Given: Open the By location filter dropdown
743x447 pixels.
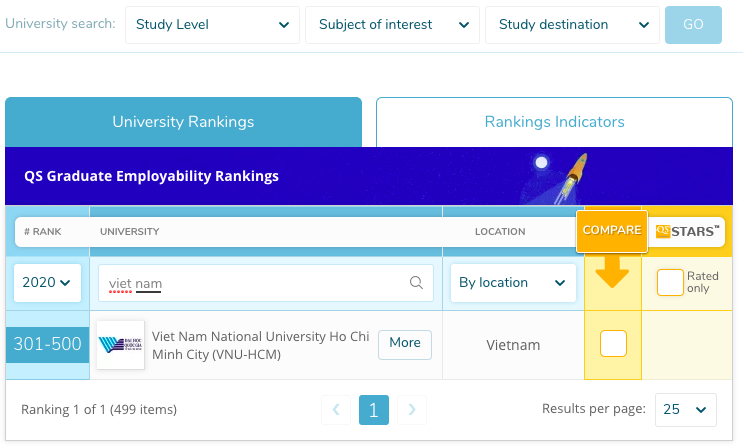Looking at the screenshot, I should click(x=513, y=283).
